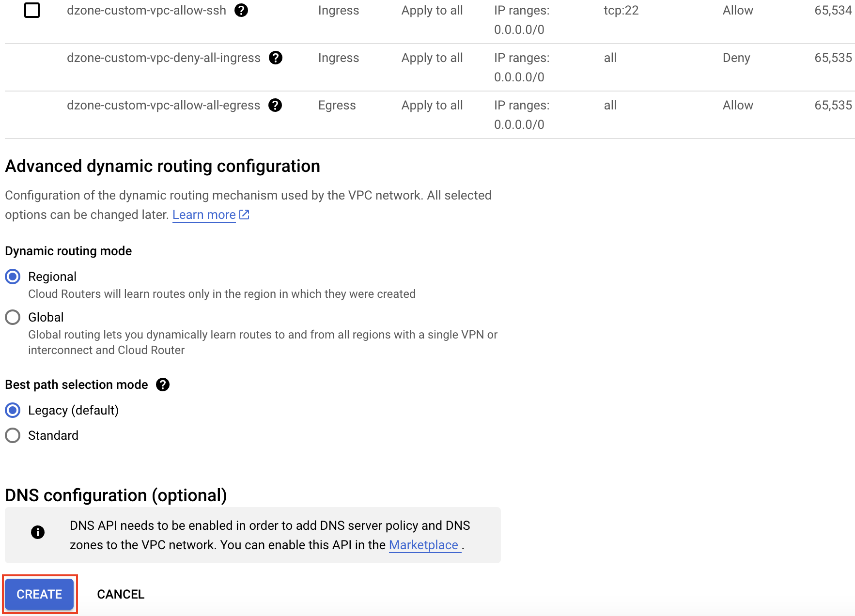This screenshot has width=855, height=616.
Task: Click the CREATE button
Action: [x=39, y=594]
